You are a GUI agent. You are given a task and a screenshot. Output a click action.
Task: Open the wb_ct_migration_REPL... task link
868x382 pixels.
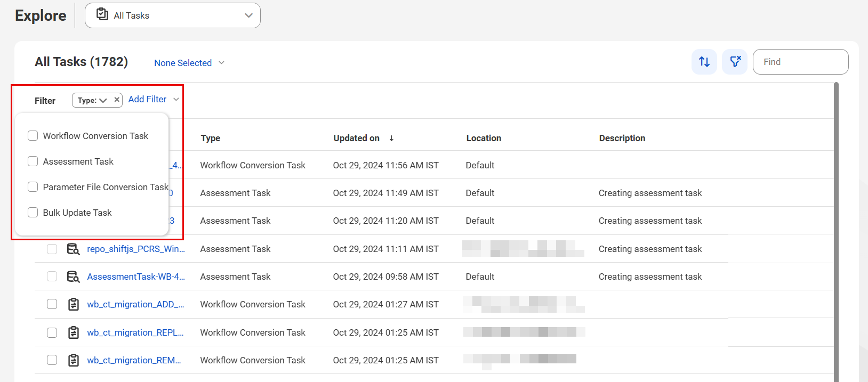pos(135,332)
